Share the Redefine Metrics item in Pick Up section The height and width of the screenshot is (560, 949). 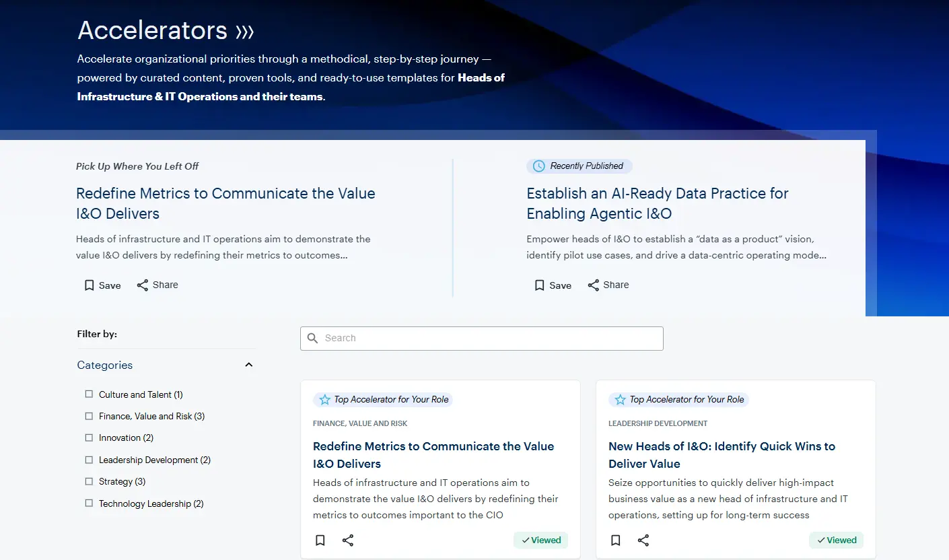click(x=157, y=285)
